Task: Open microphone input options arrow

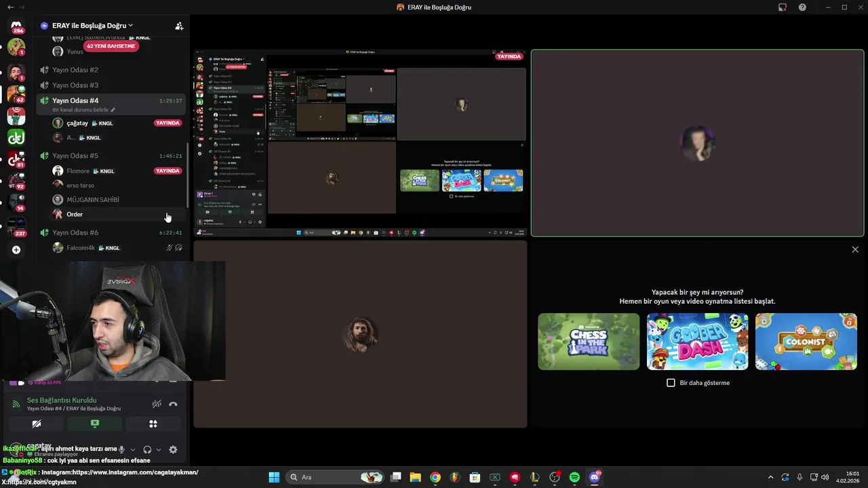Action: (x=133, y=449)
